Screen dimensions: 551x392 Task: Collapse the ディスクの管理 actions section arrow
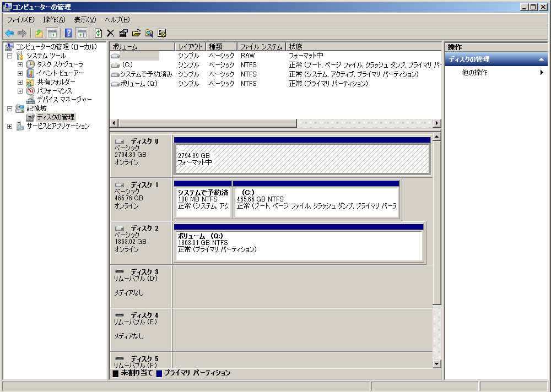[541, 59]
